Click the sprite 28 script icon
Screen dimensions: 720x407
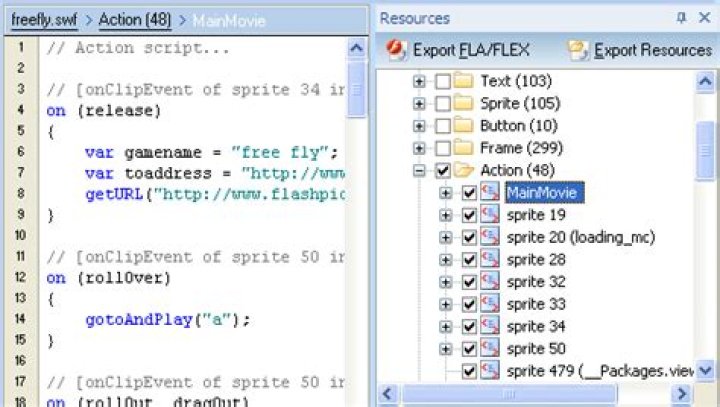(x=490, y=259)
